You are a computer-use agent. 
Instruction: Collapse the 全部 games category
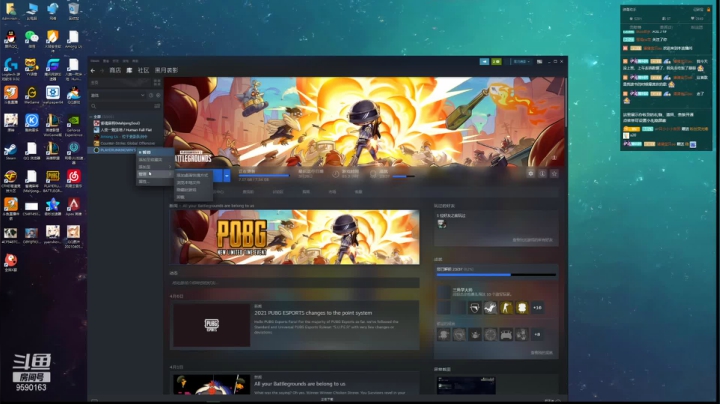[91, 117]
